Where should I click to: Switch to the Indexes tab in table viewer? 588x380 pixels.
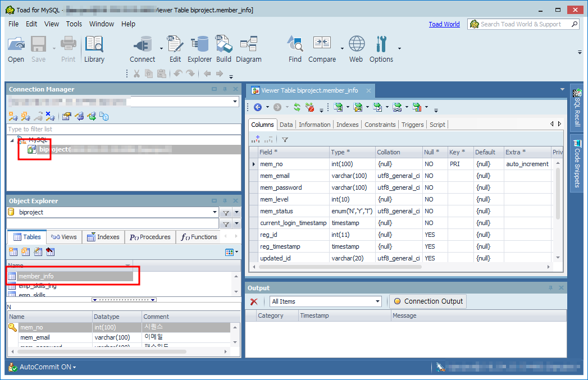click(347, 125)
